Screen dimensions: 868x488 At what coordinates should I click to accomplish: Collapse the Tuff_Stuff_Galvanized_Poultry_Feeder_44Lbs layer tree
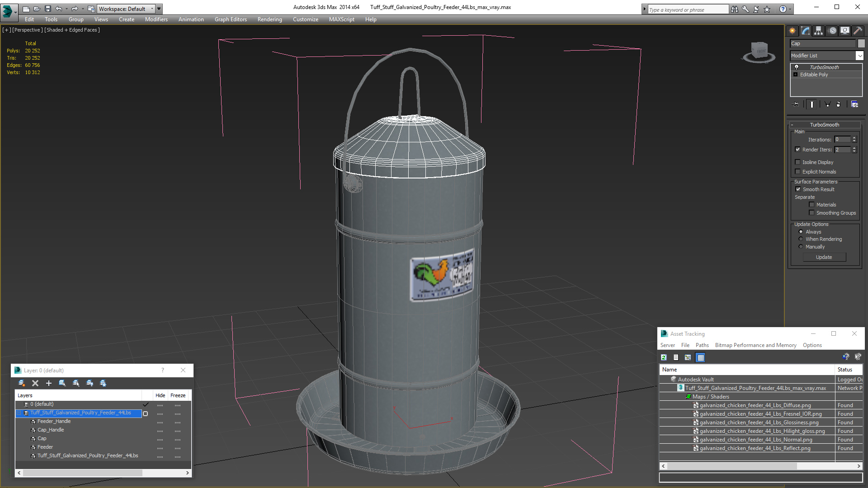pos(19,413)
